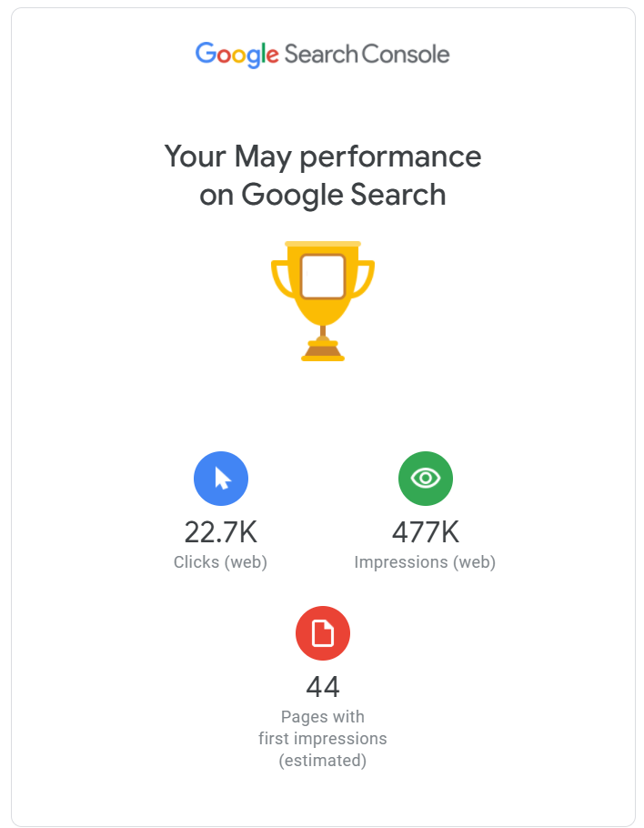Click the colorful Google logo word
644x828 pixels.
(x=237, y=55)
